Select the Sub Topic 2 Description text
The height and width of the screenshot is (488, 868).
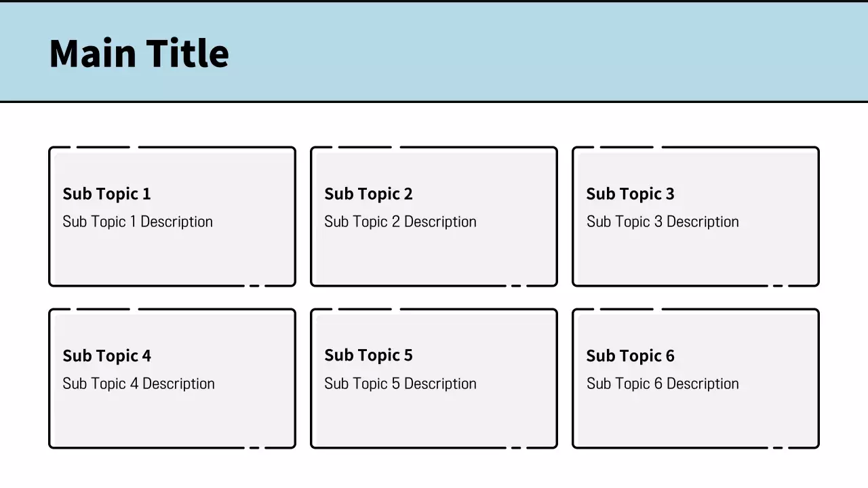400,222
